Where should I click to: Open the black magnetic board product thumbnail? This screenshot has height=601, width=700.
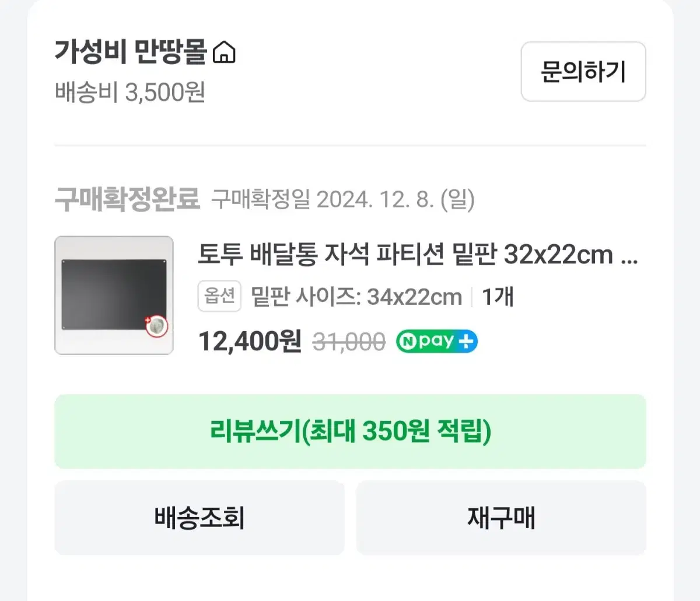tap(114, 295)
